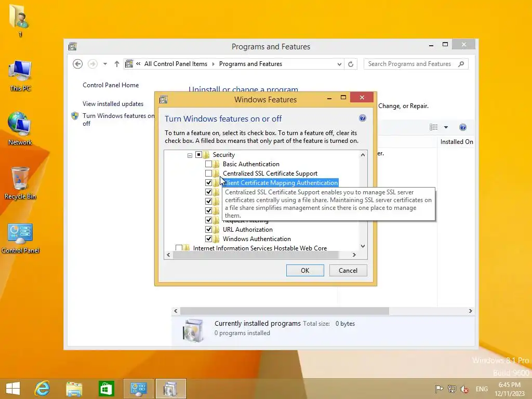
Task: Cancel the Windows Features dialog
Action: click(x=348, y=270)
